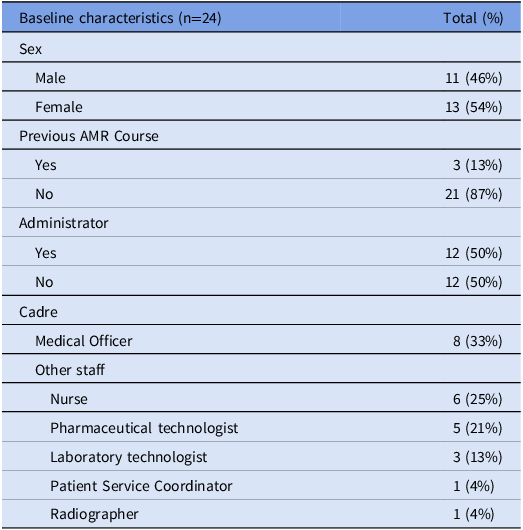The image size is (523, 530).
Task: Select the Cadre section heading
Action: coord(38,312)
